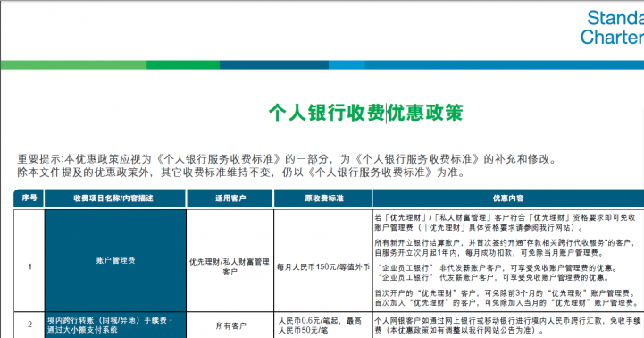Click the paragraph starting 若「优先理财」/「私人财富管理」客户
Viewport: 644px width, 338px height.
[x=506, y=223]
